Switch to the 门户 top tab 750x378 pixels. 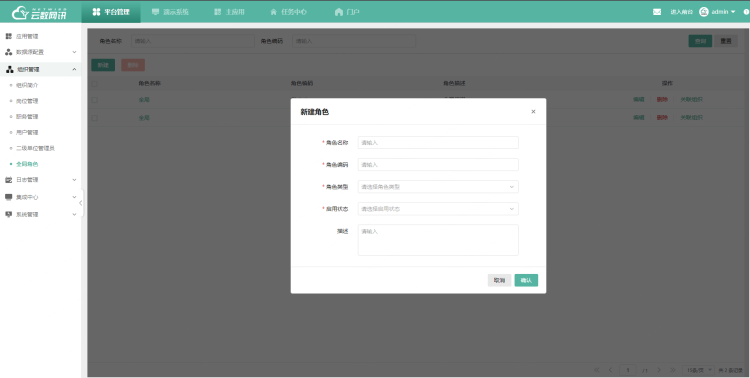pyautogui.click(x=347, y=12)
